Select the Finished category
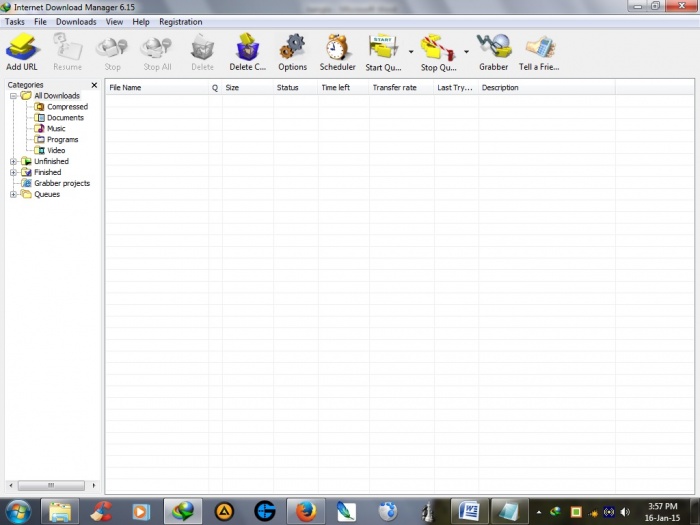Viewport: 700px width, 525px height. point(48,172)
